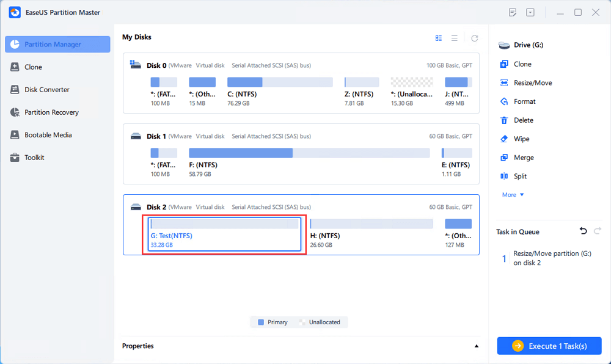Select the Resize/Move tool icon
611x364 pixels.
coord(504,83)
